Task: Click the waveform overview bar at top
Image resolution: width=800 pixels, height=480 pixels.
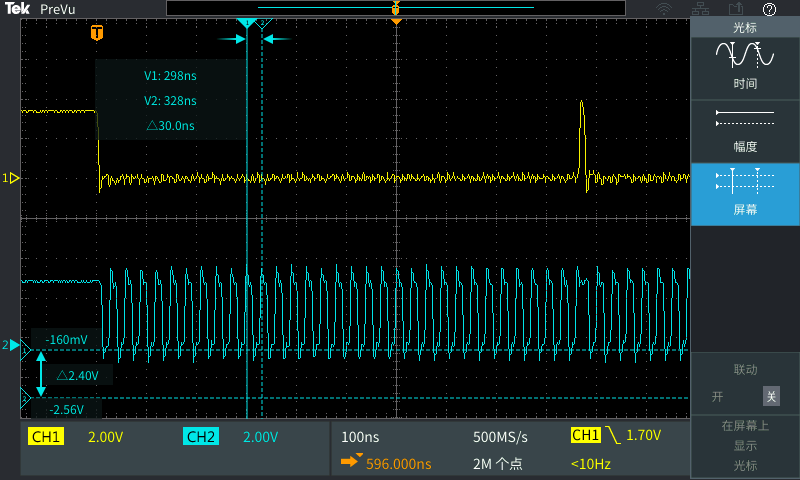Action: pos(396,8)
